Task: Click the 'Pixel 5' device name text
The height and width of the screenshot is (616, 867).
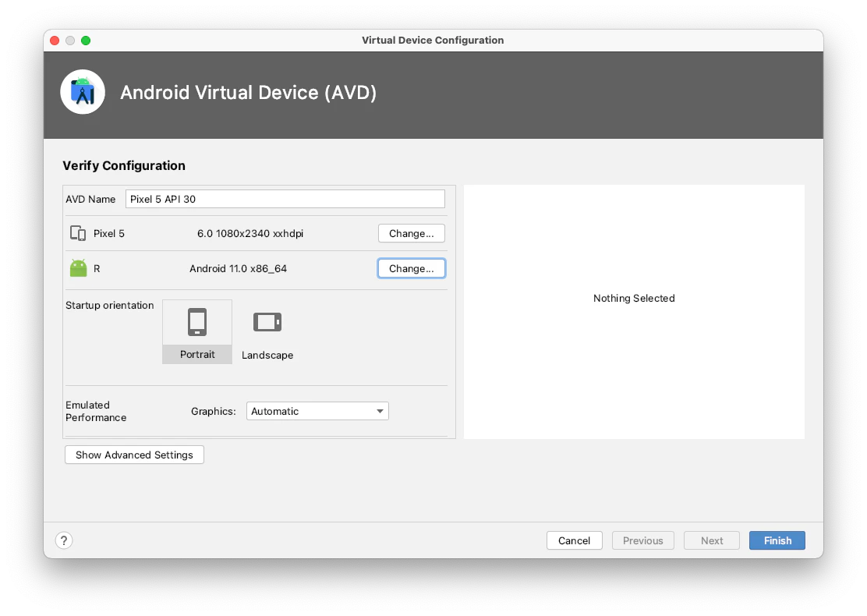Action: (x=109, y=233)
